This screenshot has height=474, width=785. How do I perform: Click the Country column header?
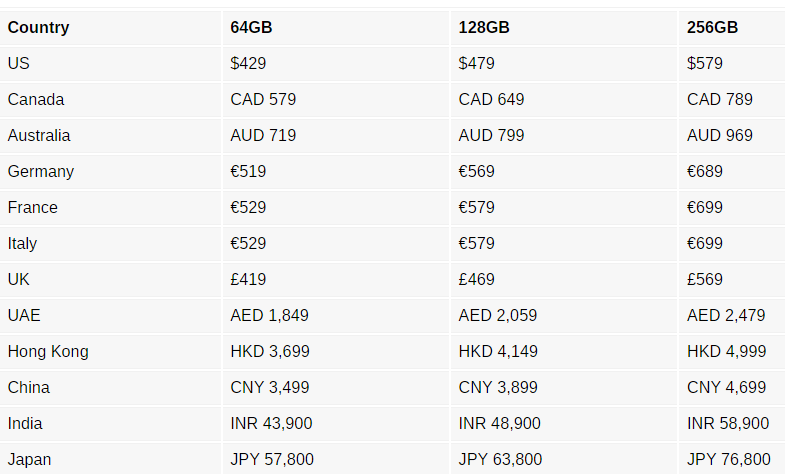(39, 28)
